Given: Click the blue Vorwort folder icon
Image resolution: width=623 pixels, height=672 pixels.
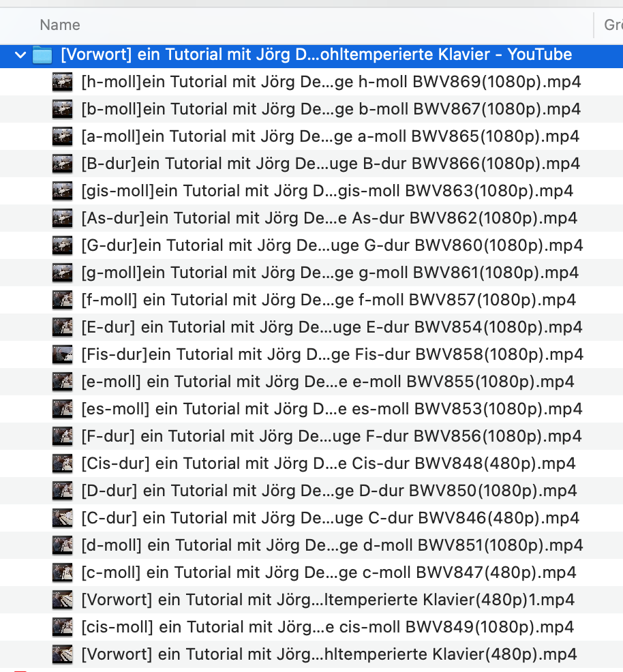Looking at the screenshot, I should [42, 55].
